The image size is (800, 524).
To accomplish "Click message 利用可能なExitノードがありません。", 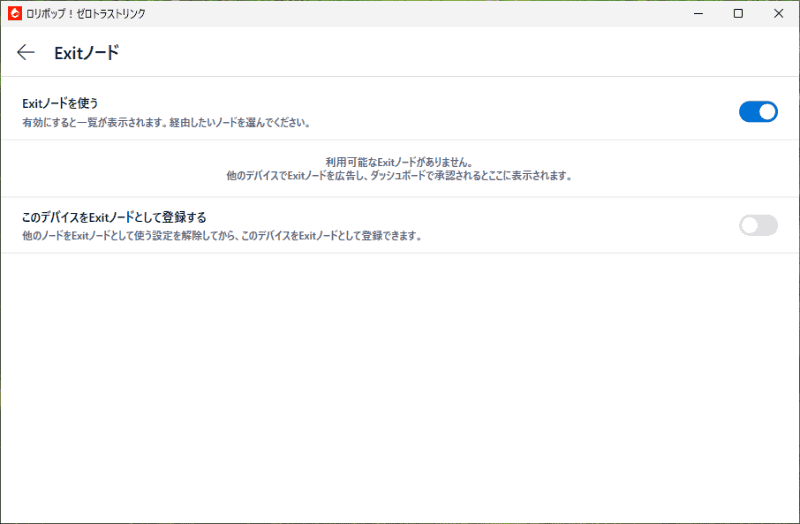I will [x=399, y=162].
